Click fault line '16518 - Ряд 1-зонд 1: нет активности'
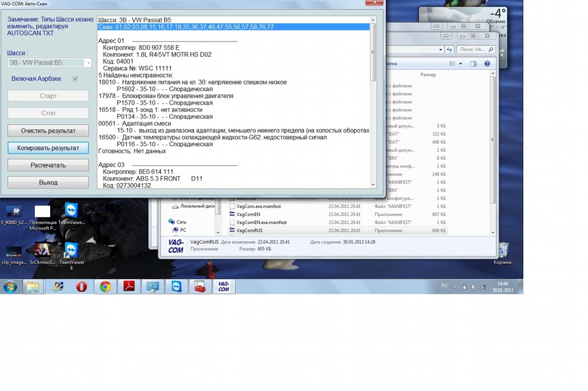 pos(151,110)
